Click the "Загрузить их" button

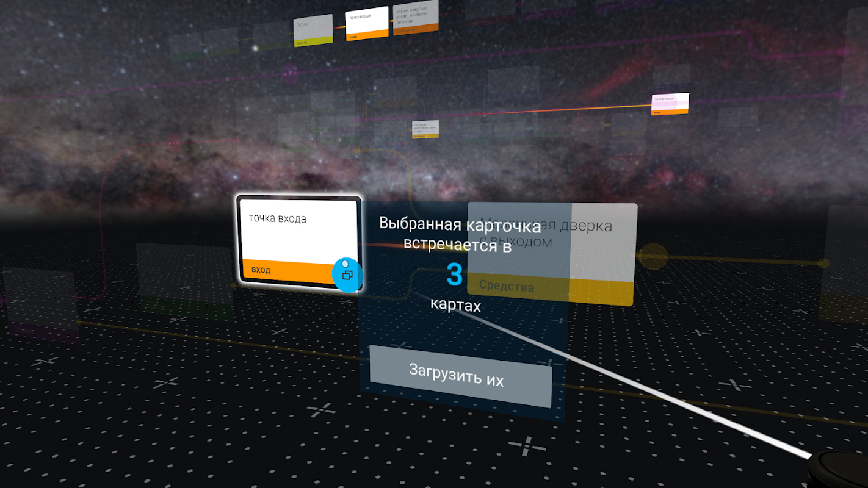pyautogui.click(x=460, y=376)
